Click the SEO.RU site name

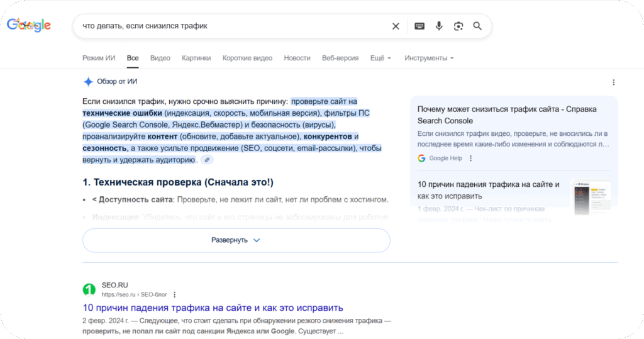coord(114,285)
